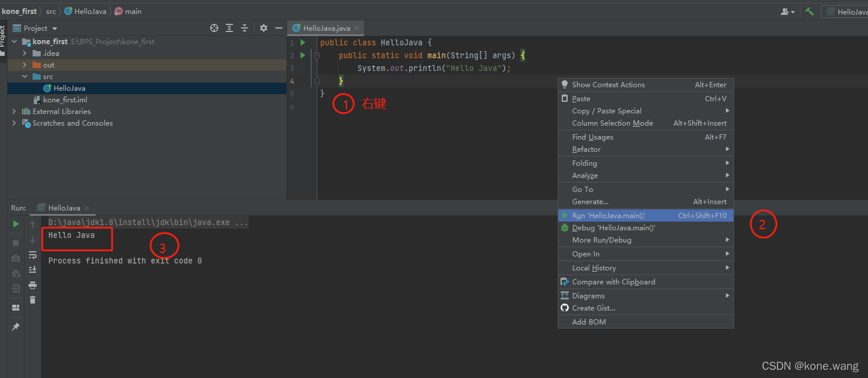
Task: Expand the .idea folder
Action: (x=24, y=54)
